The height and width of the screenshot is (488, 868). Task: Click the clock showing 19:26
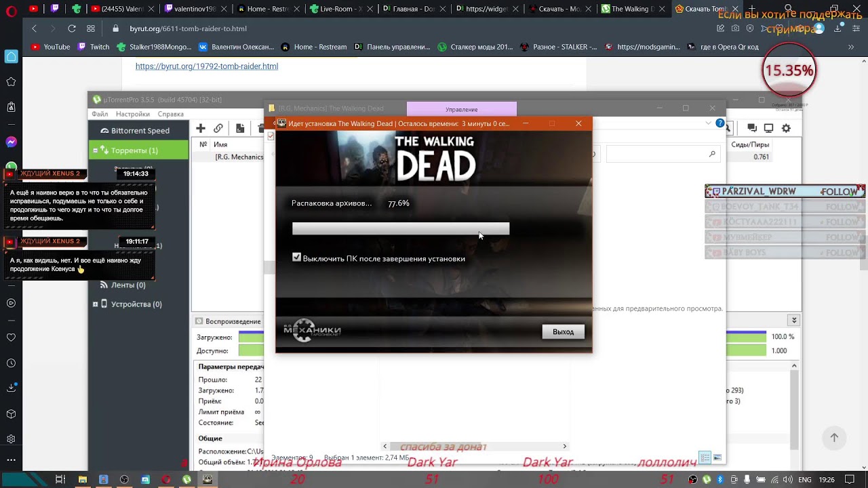tap(827, 479)
